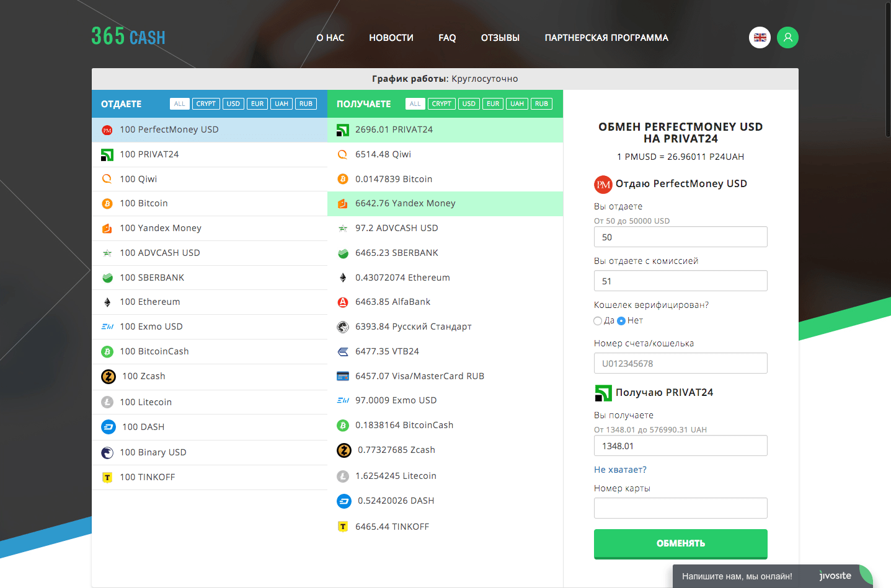Switch language with the UK flag icon

pos(760,38)
